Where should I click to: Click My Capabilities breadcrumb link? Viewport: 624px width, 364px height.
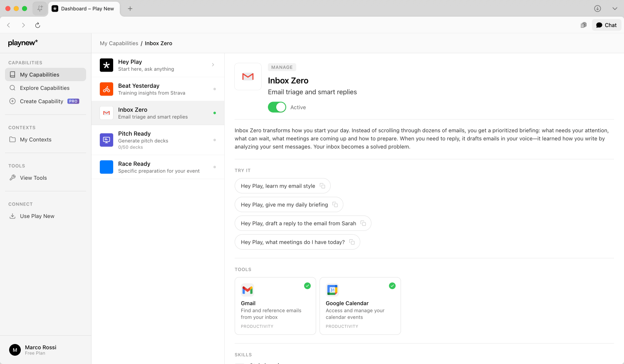(x=119, y=43)
